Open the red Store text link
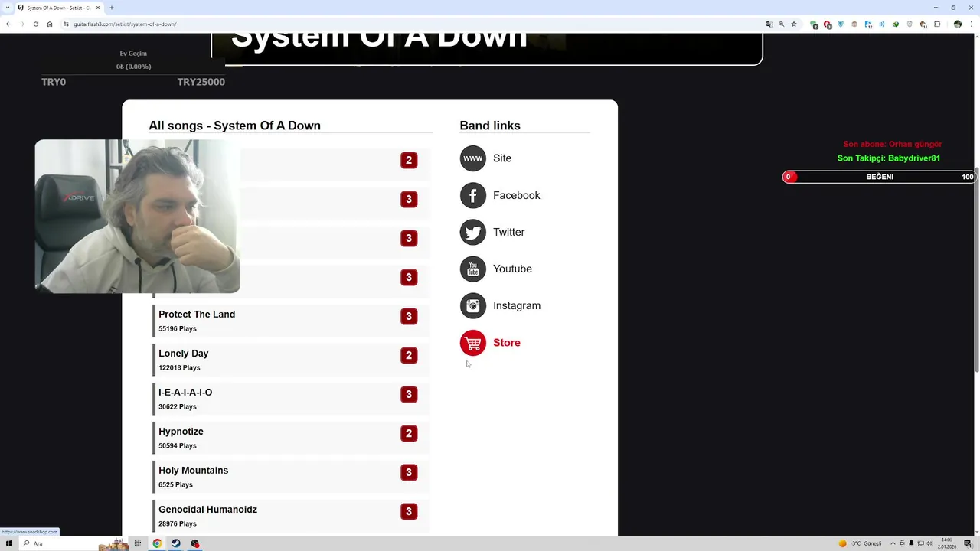 click(x=507, y=342)
